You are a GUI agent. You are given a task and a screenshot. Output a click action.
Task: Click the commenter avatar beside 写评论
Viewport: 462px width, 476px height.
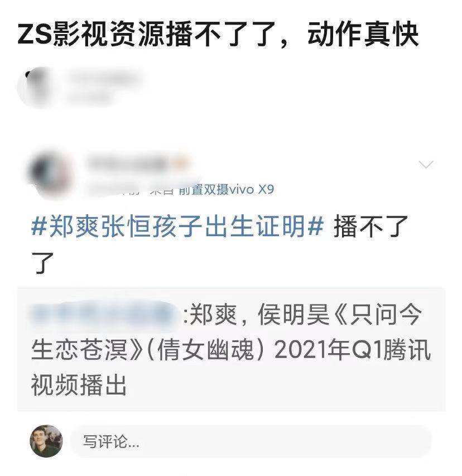pyautogui.click(x=46, y=441)
